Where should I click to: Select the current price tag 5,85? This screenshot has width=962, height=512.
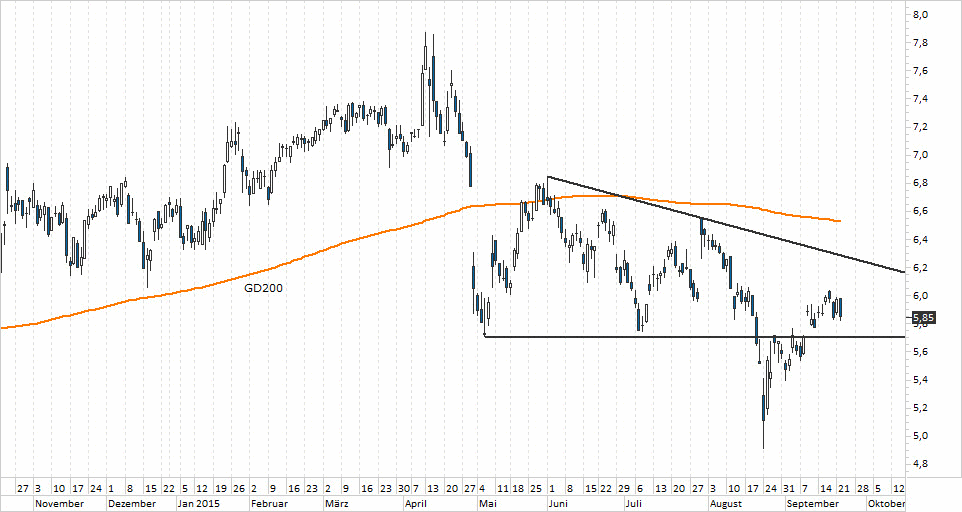coord(923,319)
